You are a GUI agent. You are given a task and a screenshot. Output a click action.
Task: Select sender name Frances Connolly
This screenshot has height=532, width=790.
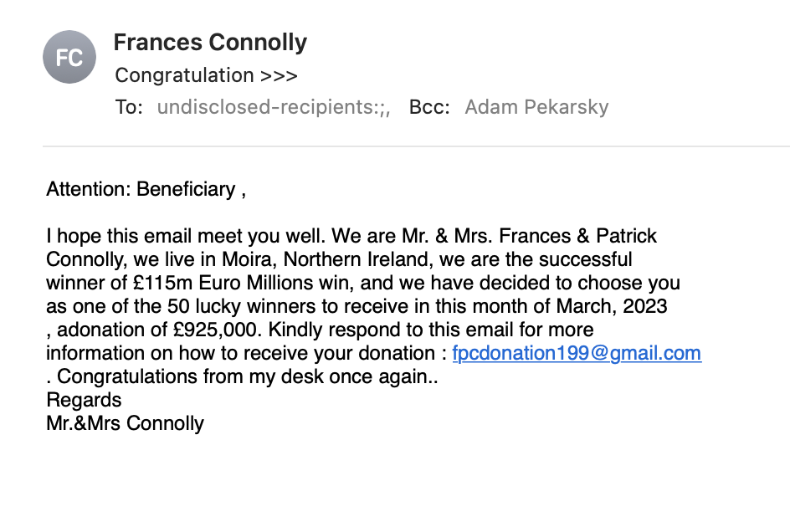coord(210,42)
